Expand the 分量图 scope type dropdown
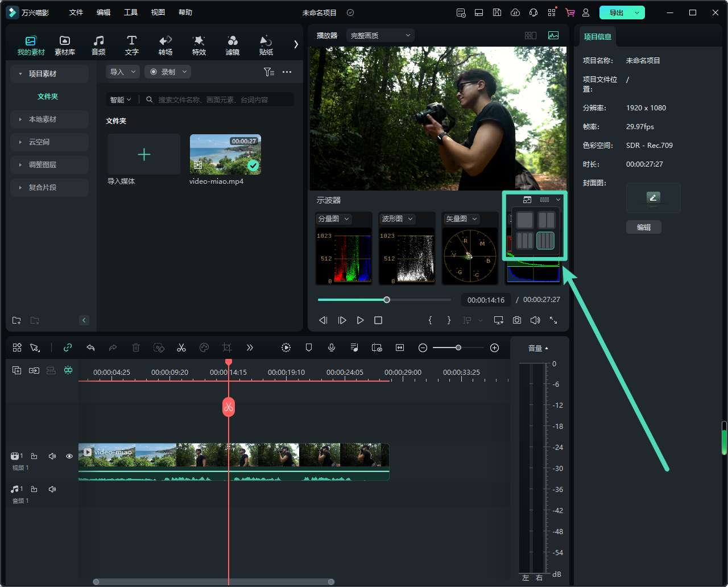Screen dimensions: 728x587 pos(333,219)
